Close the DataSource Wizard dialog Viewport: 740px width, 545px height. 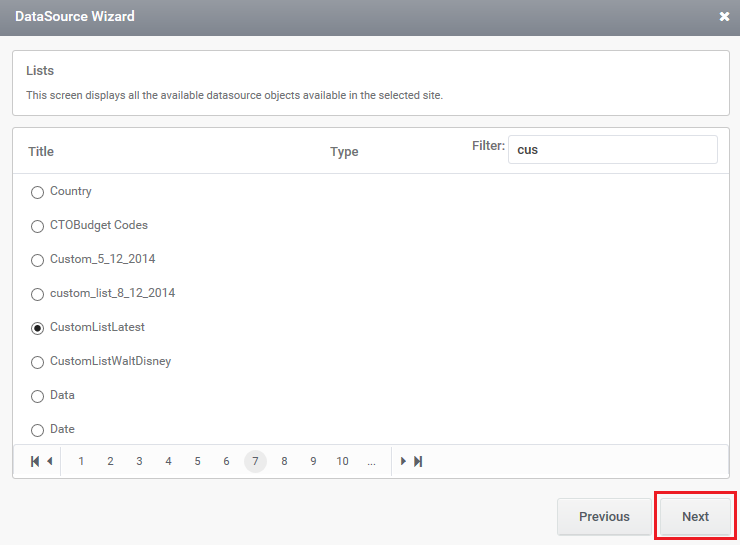(x=724, y=17)
